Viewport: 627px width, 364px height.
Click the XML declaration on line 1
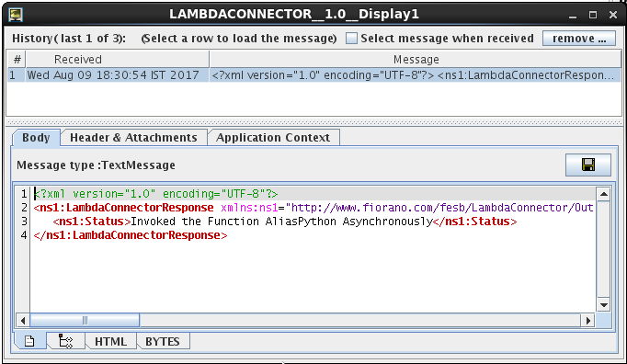155,194
